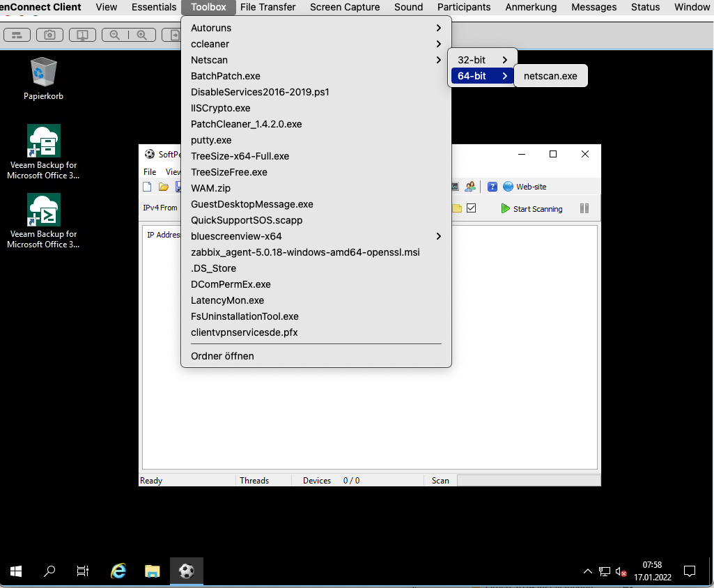Zoom out with the minus magnifier
714x588 pixels.
(x=115, y=35)
